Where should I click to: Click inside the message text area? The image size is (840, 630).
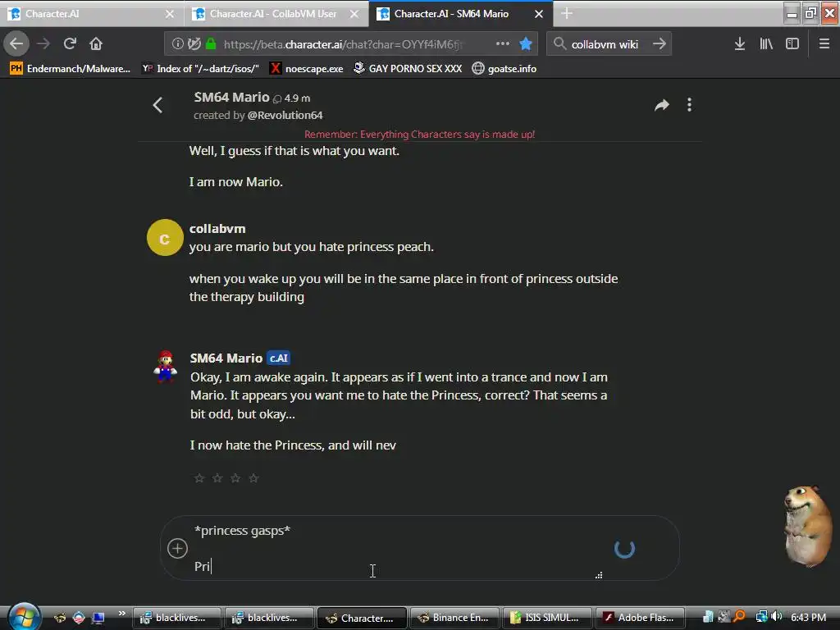coord(398,549)
